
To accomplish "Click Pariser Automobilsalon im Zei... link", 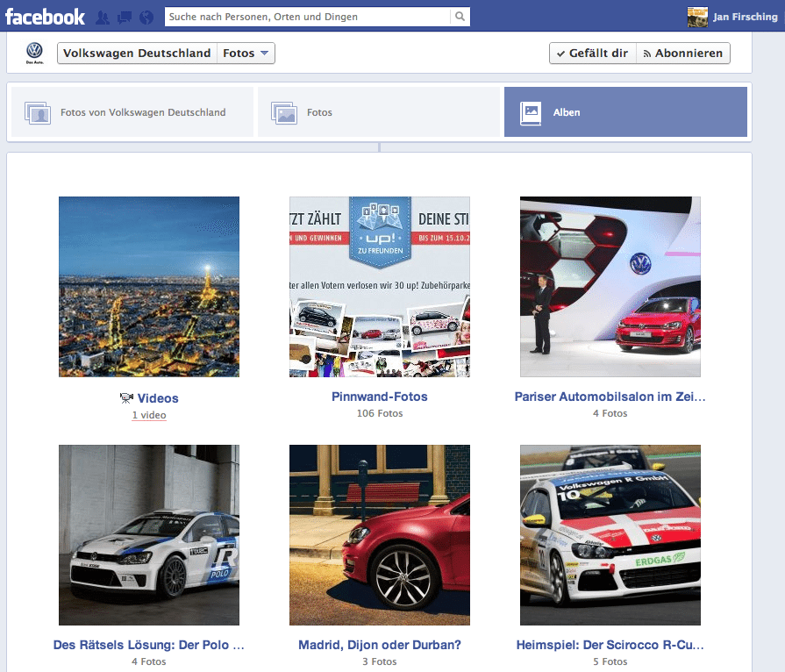I will (610, 397).
